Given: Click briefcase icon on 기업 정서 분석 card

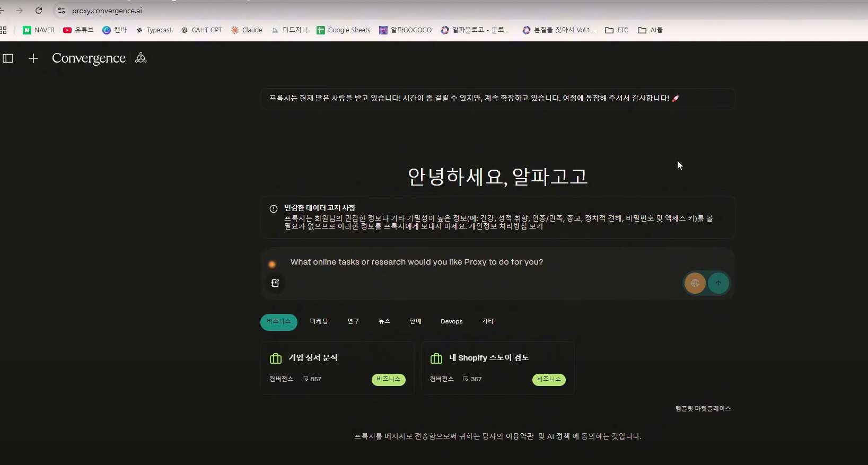Looking at the screenshot, I should tap(276, 358).
